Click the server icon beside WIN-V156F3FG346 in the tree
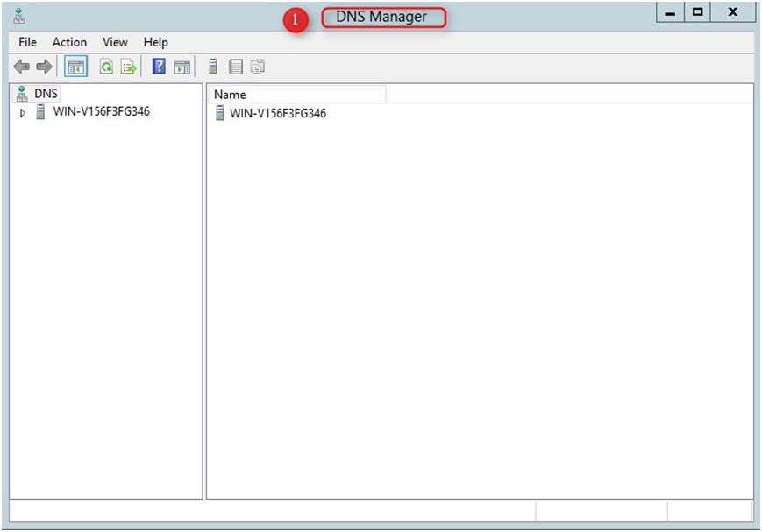Screen dimensions: 762x532 tap(41, 111)
